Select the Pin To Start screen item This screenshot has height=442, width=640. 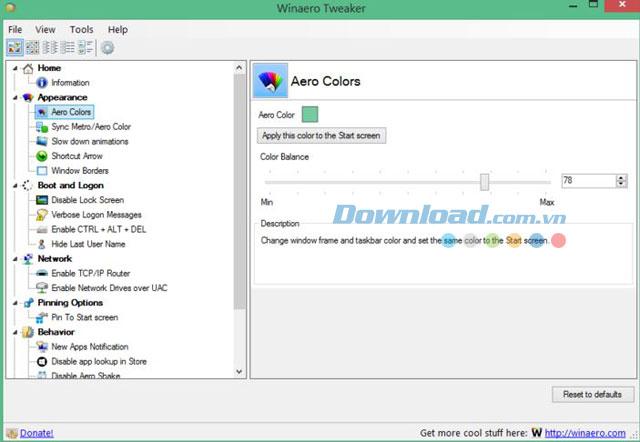(x=84, y=317)
